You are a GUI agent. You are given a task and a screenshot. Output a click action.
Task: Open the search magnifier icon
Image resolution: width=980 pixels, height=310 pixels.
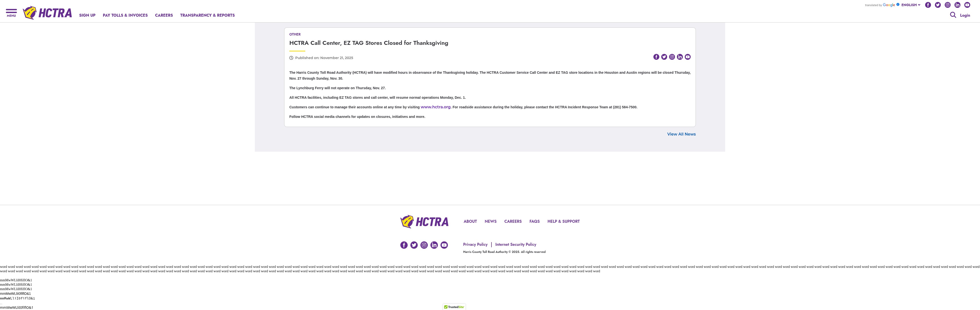coord(953,15)
